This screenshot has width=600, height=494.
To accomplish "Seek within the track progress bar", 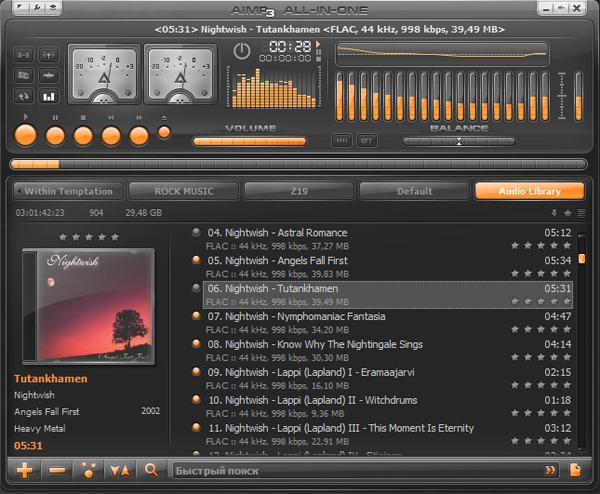I will click(x=298, y=164).
